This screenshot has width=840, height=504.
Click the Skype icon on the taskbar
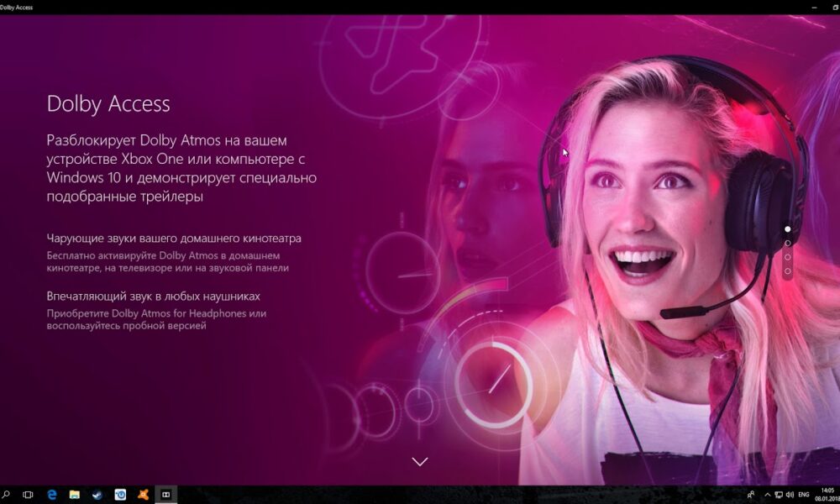pos(97,495)
